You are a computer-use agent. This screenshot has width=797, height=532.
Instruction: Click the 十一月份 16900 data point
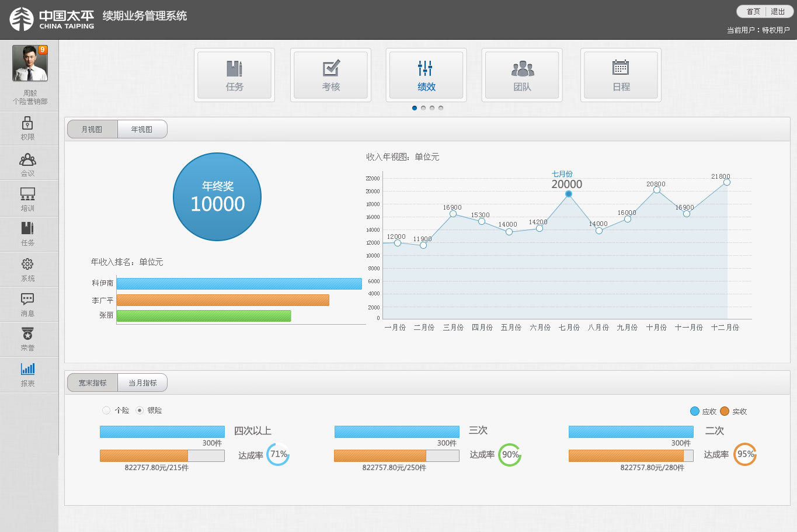(687, 214)
